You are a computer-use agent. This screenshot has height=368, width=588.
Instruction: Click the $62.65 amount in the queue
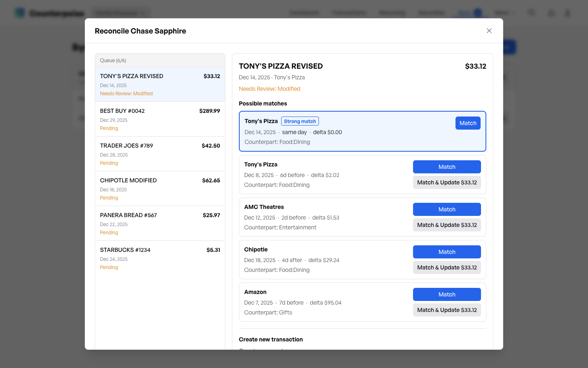tap(211, 180)
